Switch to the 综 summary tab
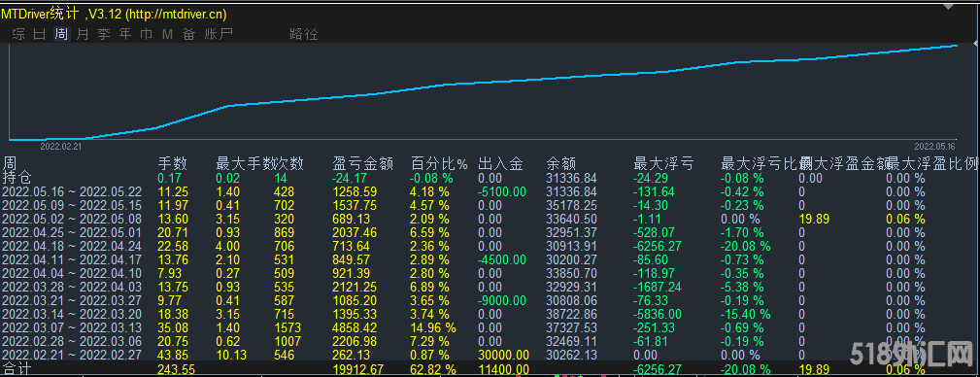The width and height of the screenshot is (980, 377). tap(18, 34)
